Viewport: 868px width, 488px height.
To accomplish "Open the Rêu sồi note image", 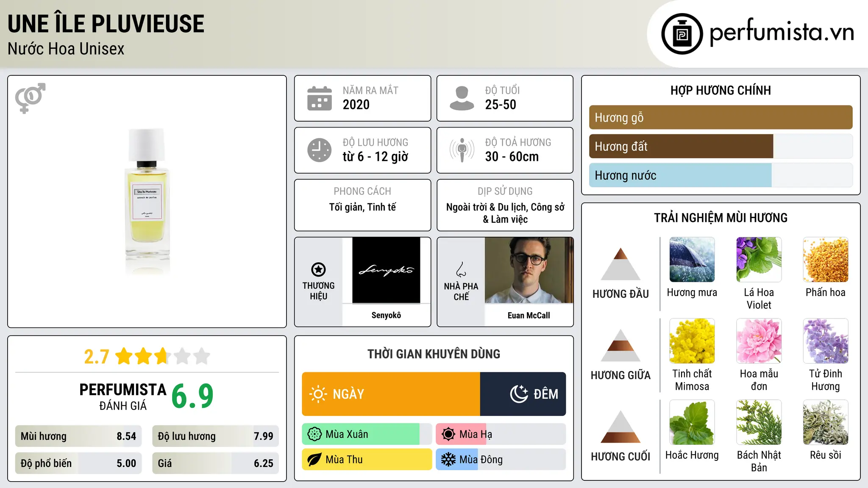I will [826, 422].
